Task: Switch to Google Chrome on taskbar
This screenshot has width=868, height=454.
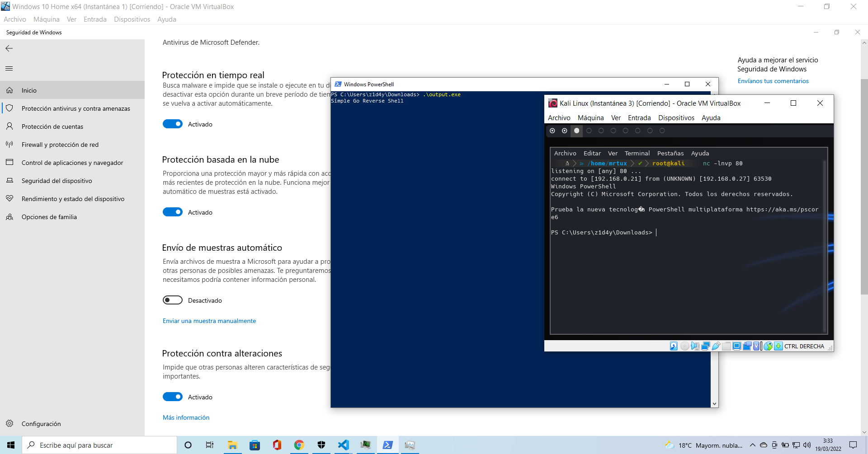Action: 299,445
